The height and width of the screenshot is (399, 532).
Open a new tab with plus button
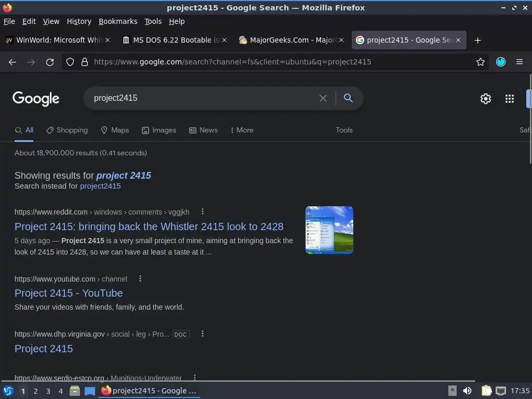(x=478, y=41)
